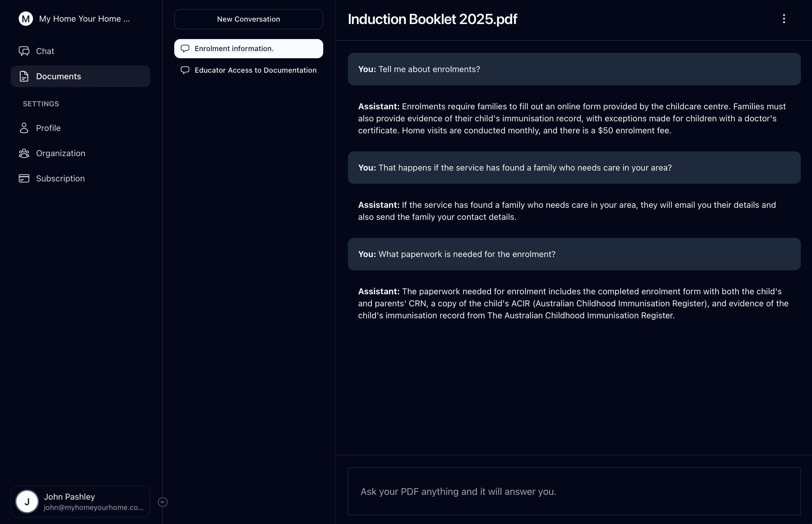Viewport: 812px width, 524px height.
Task: Click the My Home Your Home workspace logo
Action: [26, 19]
